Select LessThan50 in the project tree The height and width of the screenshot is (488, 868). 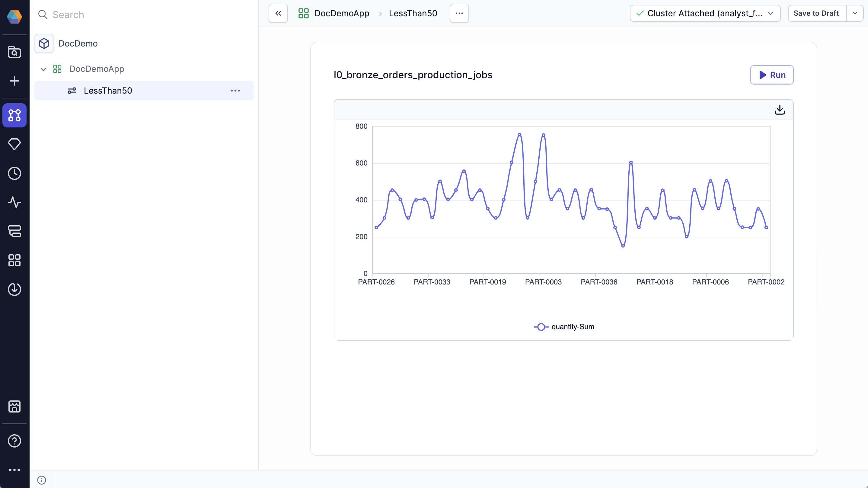(144, 91)
